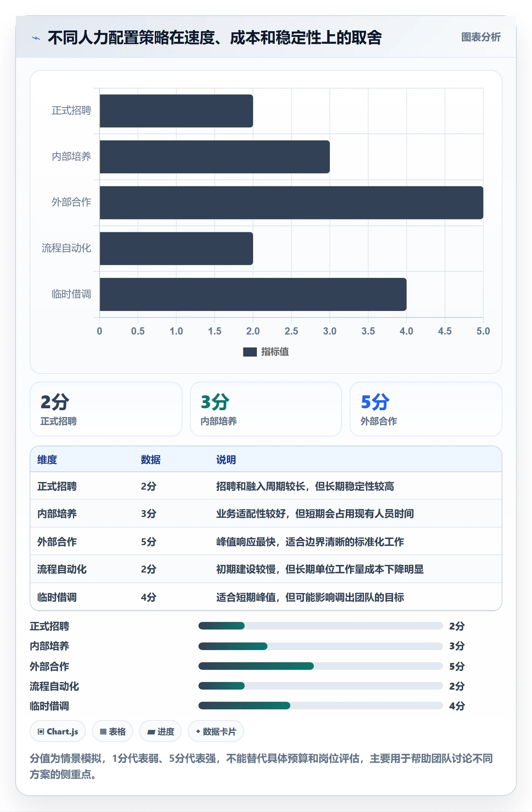Select the 外部合作 cell in the table
The image size is (532, 812).
[57, 542]
